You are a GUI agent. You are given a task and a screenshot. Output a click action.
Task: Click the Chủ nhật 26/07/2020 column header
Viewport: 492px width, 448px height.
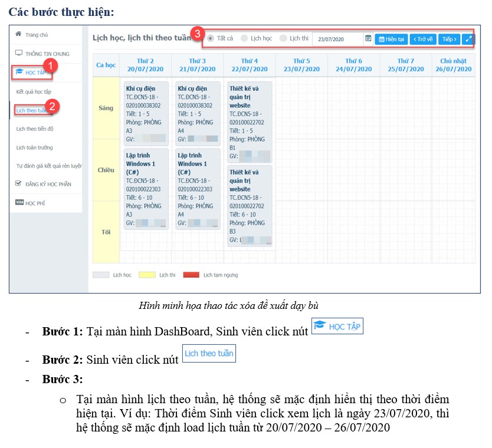point(454,65)
